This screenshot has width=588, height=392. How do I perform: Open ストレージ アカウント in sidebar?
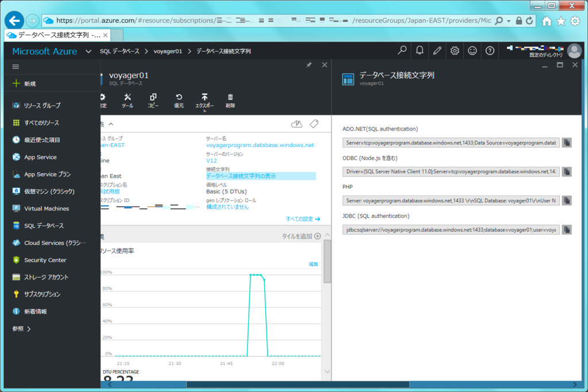51,277
